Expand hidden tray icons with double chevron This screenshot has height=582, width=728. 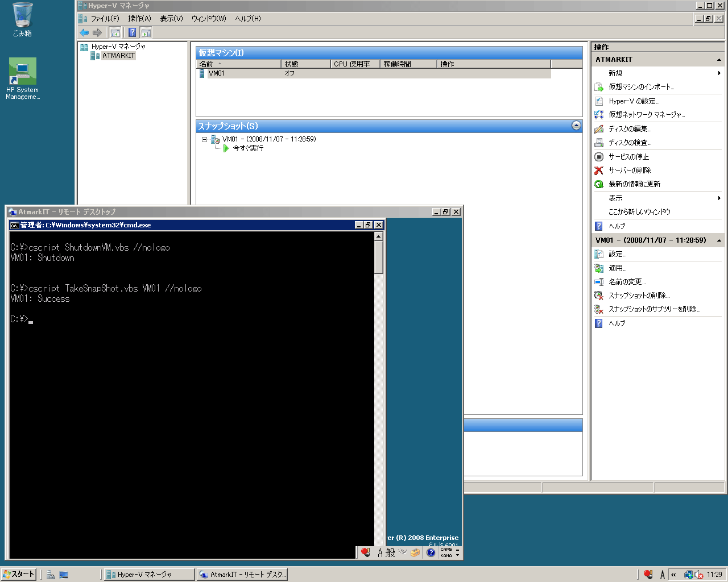(x=673, y=575)
